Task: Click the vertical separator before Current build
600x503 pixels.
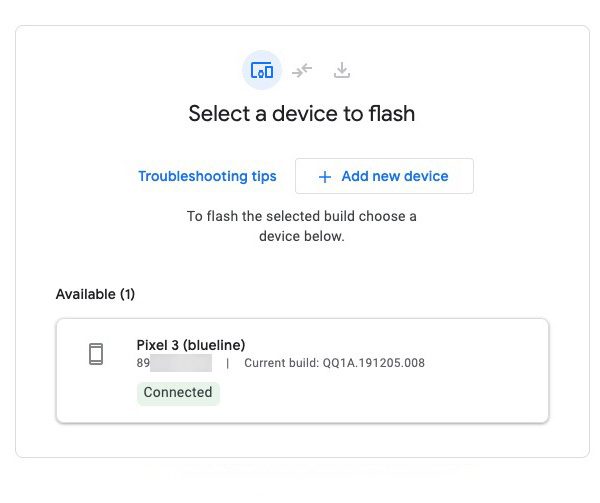Action: coord(227,363)
